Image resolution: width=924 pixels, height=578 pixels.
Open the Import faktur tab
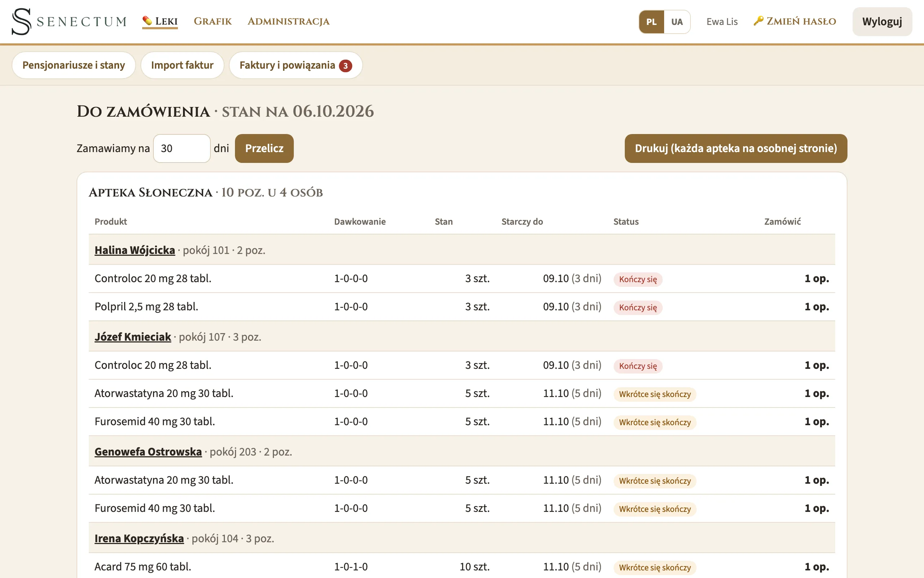[182, 65]
